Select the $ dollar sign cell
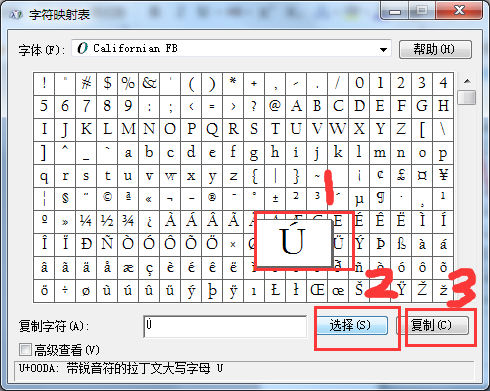Viewport: 490px width, 391px height. click(107, 83)
